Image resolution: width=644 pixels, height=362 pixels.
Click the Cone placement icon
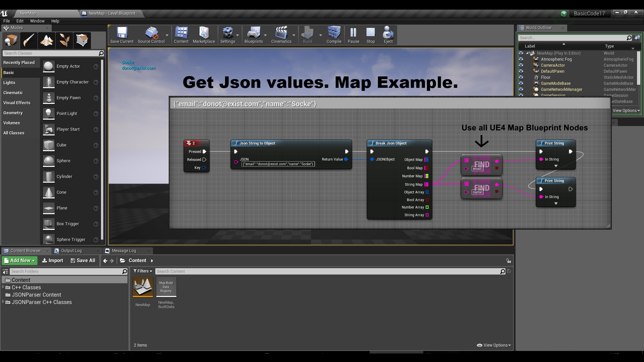click(49, 192)
